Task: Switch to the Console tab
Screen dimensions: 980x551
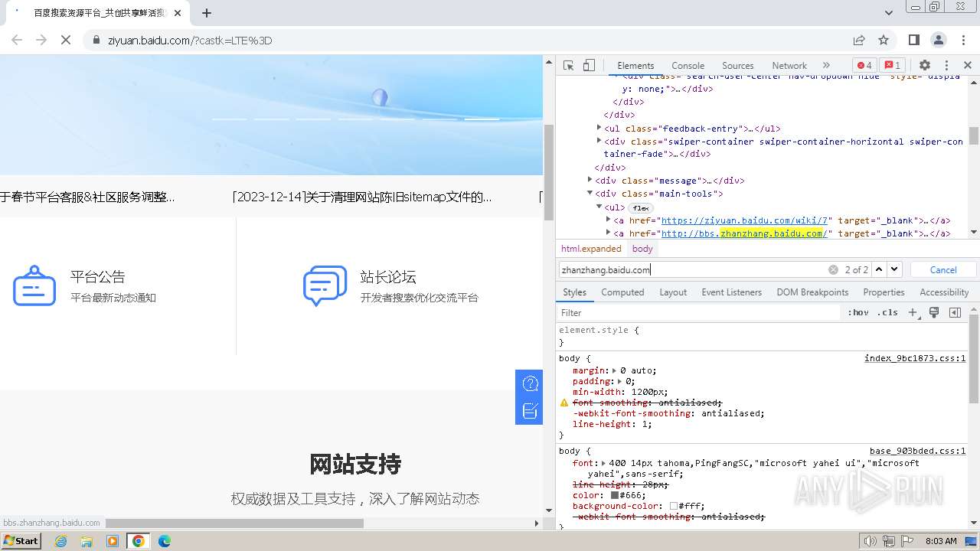Action: coord(688,66)
